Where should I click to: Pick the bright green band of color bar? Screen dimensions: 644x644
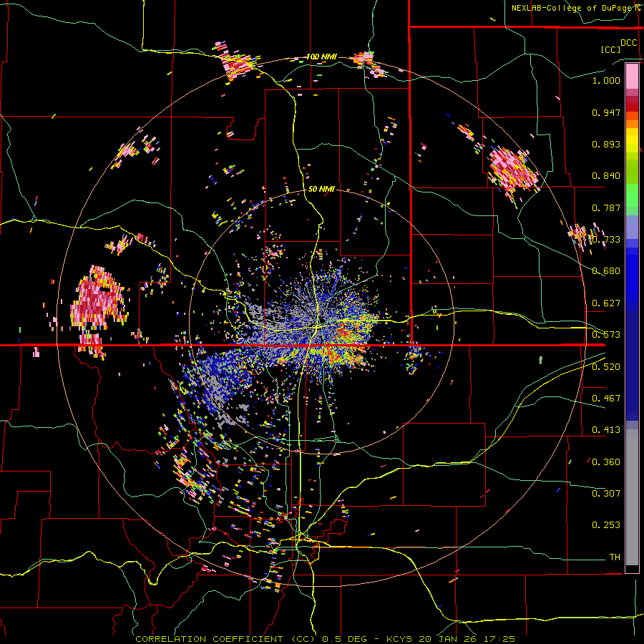pyautogui.click(x=632, y=195)
